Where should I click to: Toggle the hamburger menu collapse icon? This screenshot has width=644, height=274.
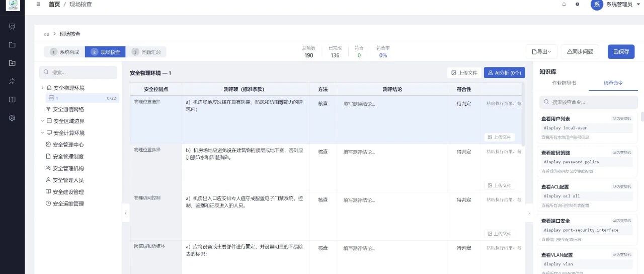tap(38, 4)
